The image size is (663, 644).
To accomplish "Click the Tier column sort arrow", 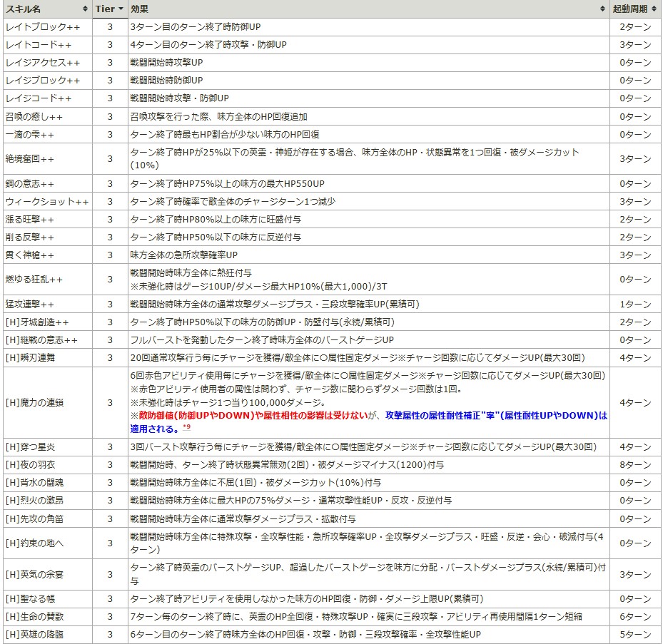I will coord(121,9).
